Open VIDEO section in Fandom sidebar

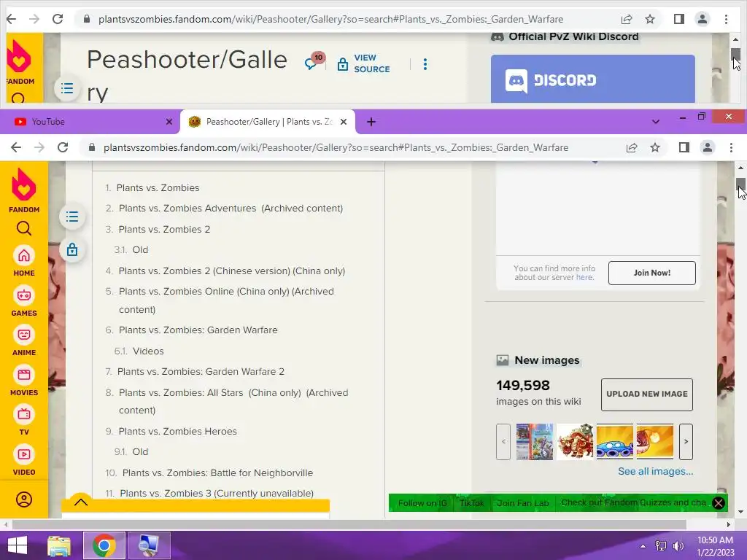click(24, 460)
